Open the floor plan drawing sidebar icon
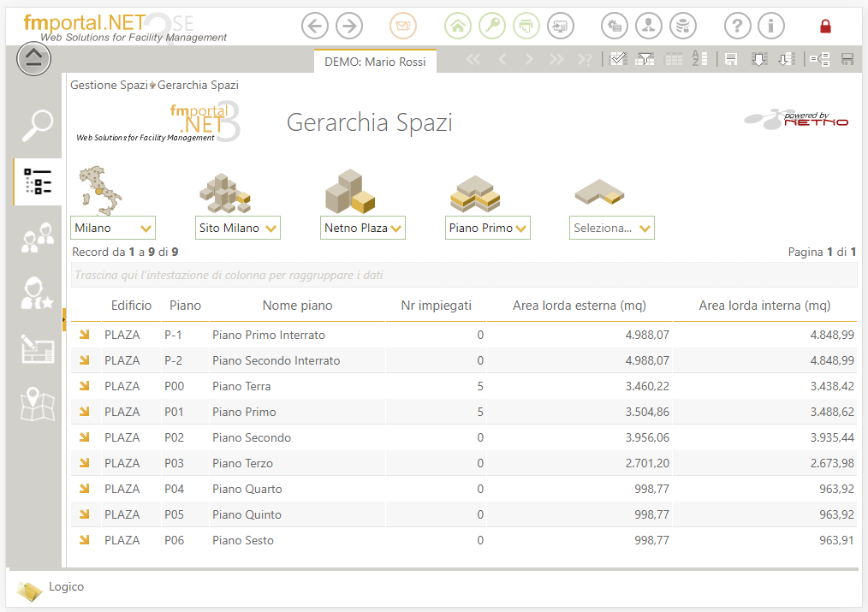Viewport: 868px width, 612px height. click(37, 348)
